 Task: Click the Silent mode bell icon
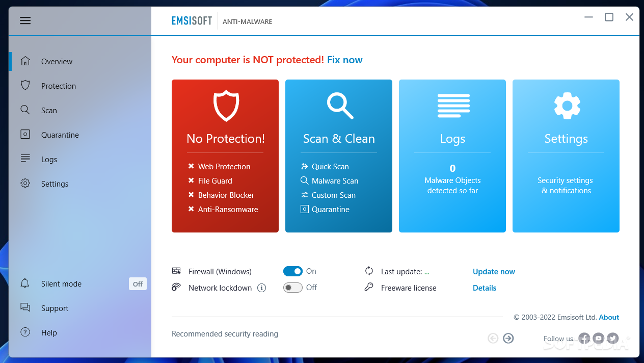click(25, 283)
